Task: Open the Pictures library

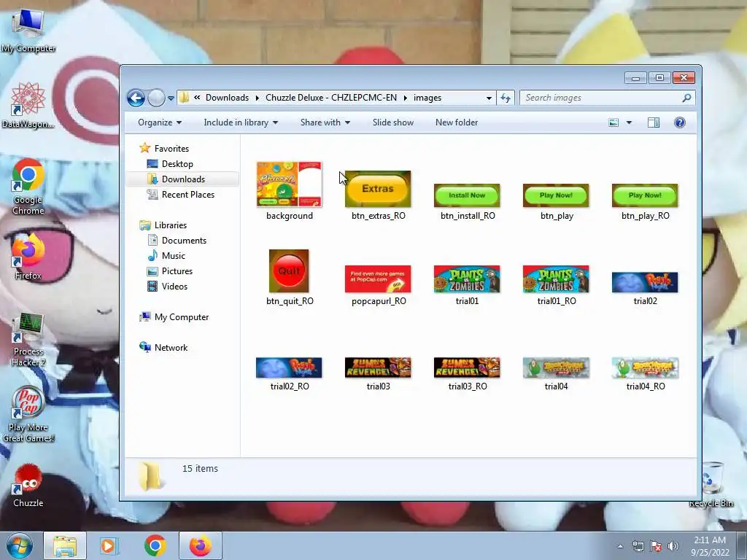Action: point(177,271)
